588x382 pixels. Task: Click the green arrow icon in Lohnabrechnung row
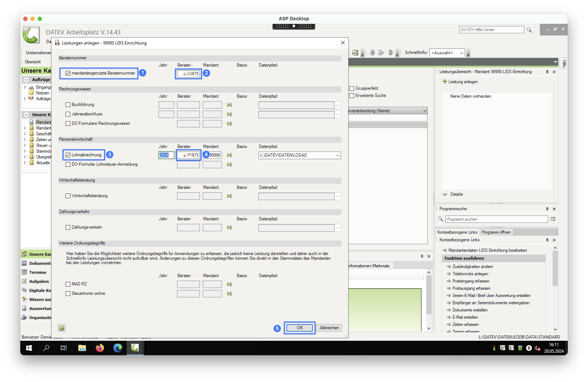point(229,155)
